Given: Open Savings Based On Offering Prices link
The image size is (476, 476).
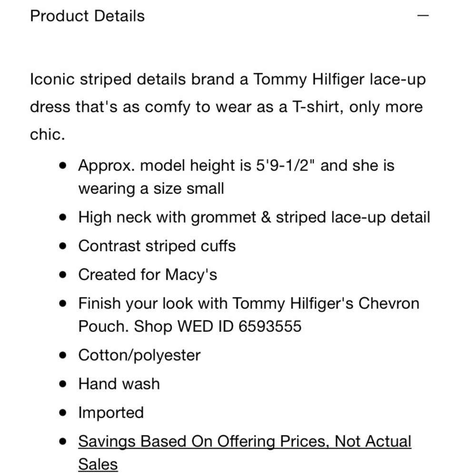Looking at the screenshot, I should click(245, 453).
